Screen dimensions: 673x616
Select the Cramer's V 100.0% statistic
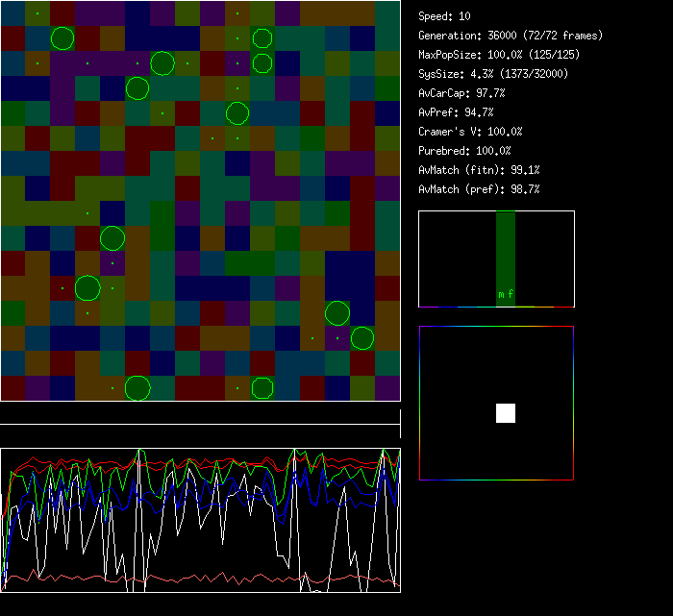tap(470, 132)
